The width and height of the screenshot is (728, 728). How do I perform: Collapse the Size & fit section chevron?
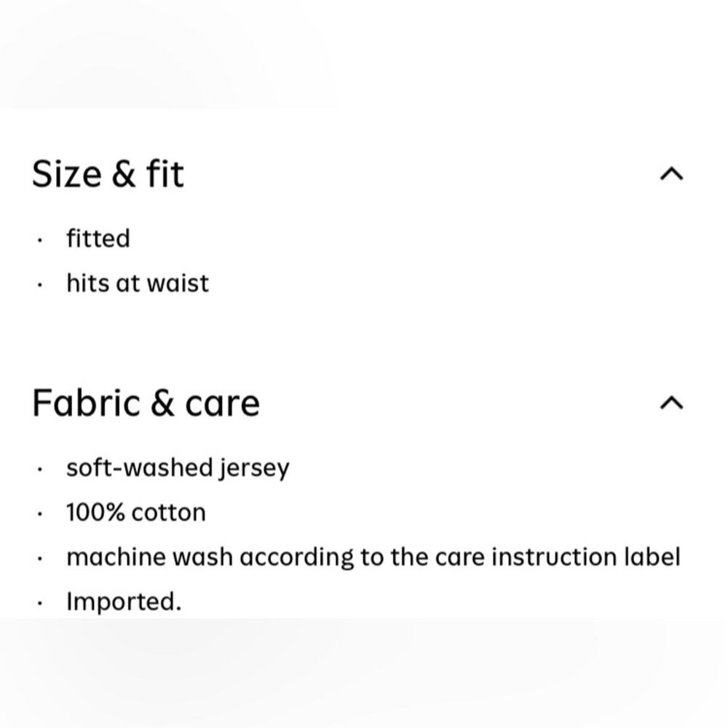671,174
